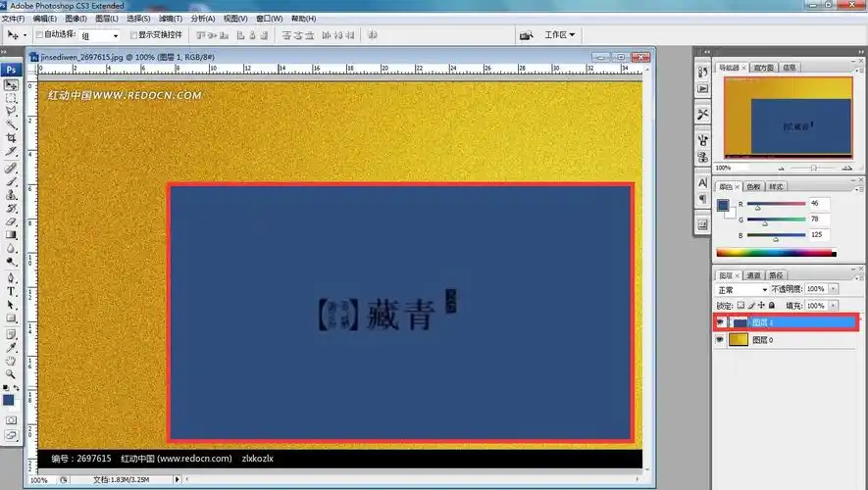The image size is (868, 490).
Task: Enable the 自动选择 checkbox
Action: click(x=39, y=34)
